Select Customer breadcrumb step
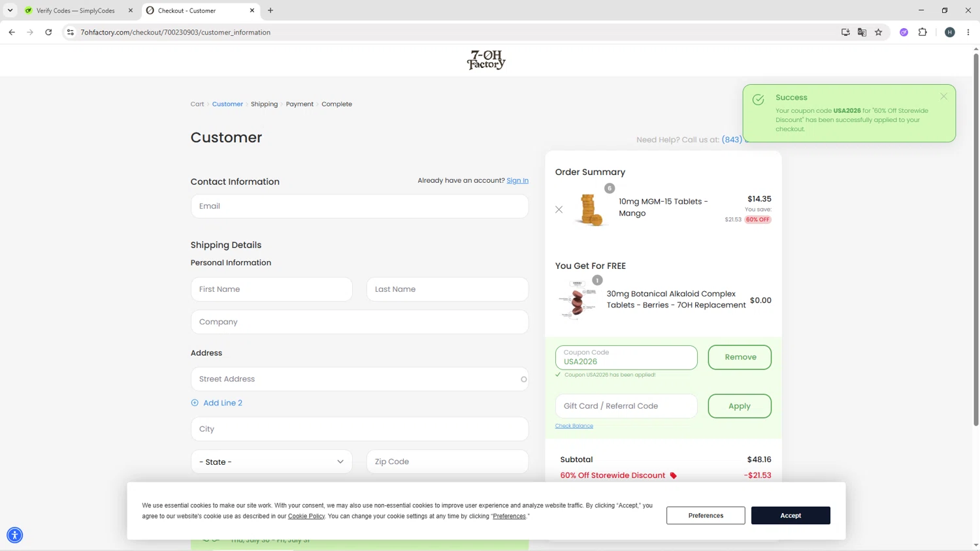 (227, 104)
